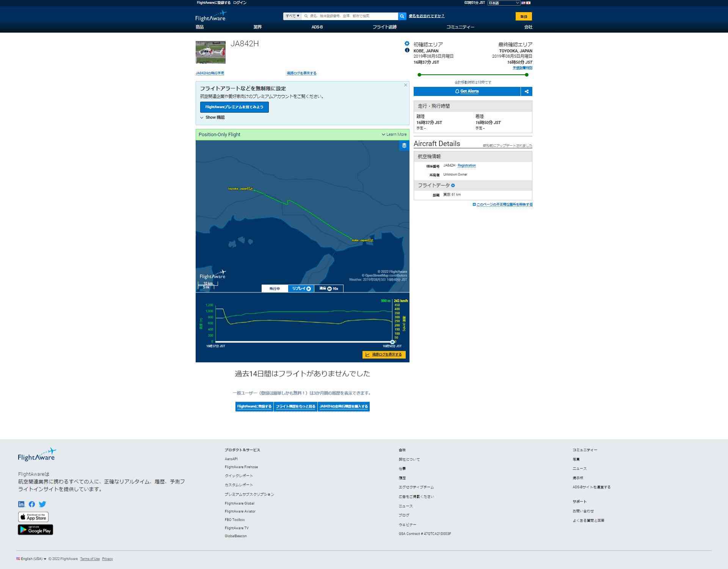Screen dimensions: 728x569
Task: Open the ADS-B menu
Action: pos(317,27)
